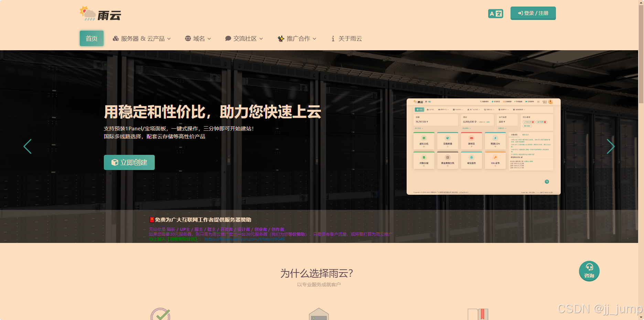Viewport: 644px width, 320px height.
Task: Click the info icon beside 关于雨云
Action: (333, 39)
